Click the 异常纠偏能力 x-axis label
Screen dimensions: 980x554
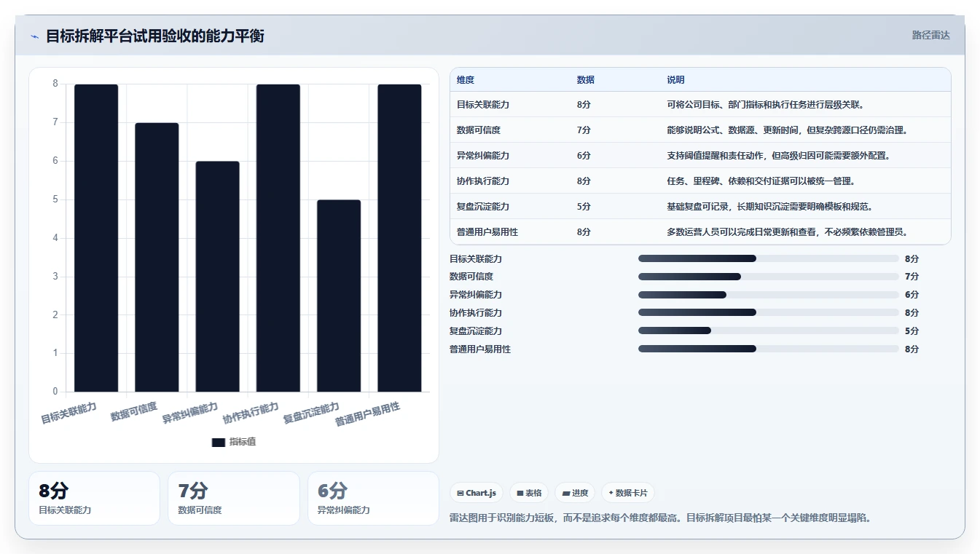(x=189, y=413)
